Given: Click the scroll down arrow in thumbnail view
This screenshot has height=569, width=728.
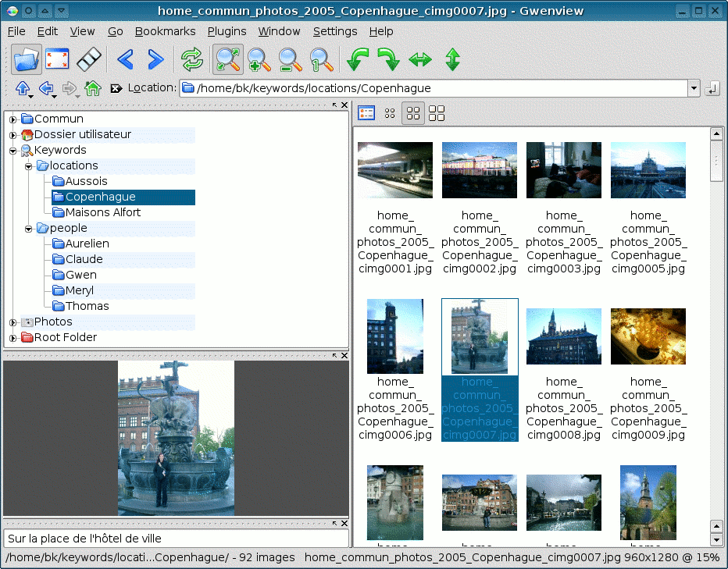Looking at the screenshot, I should pyautogui.click(x=716, y=540).
